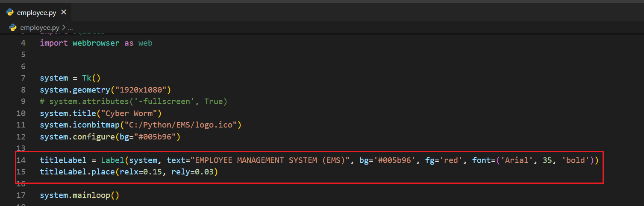Close the employee.py editor tab

coord(64,12)
